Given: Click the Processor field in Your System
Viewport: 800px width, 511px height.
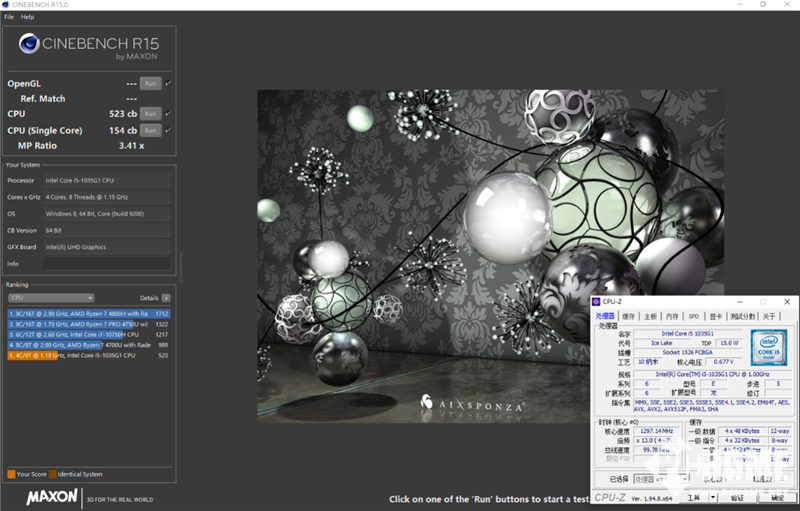Looking at the screenshot, I should pyautogui.click(x=107, y=181).
